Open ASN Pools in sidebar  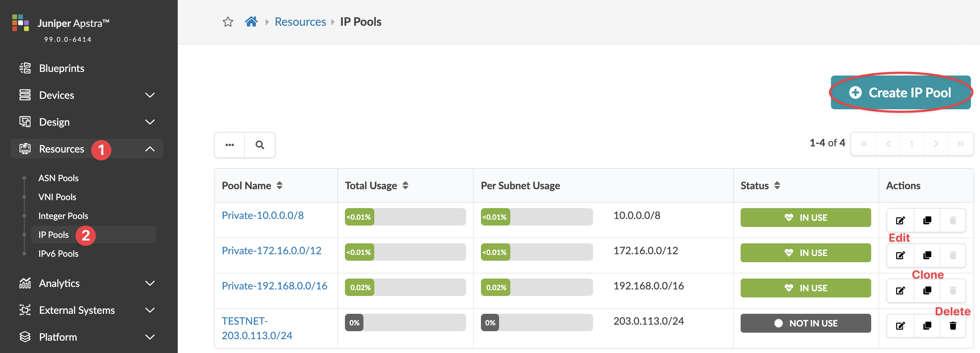58,178
